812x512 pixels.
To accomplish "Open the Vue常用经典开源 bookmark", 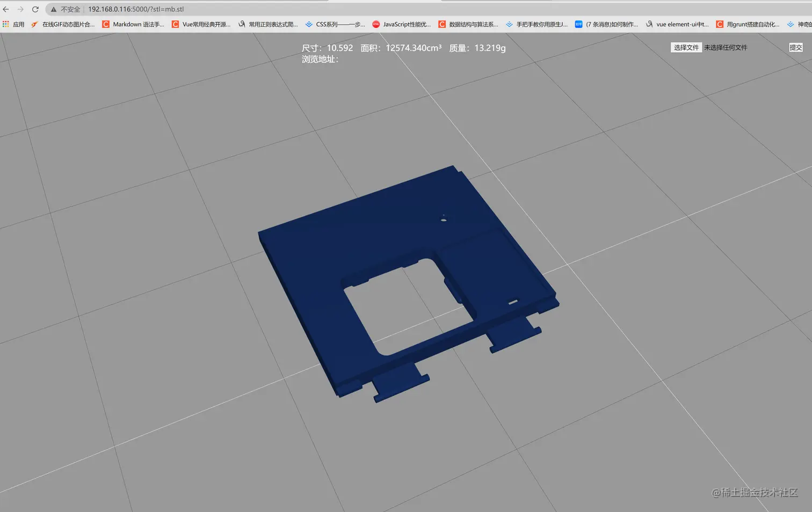I will (201, 24).
